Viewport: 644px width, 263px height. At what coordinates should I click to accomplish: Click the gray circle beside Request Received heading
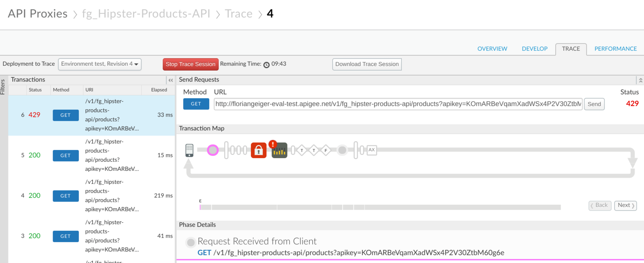pos(191,242)
